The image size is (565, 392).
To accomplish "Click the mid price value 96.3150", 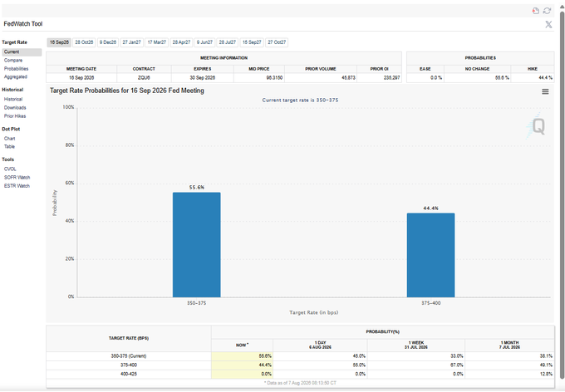I will 259,78.
